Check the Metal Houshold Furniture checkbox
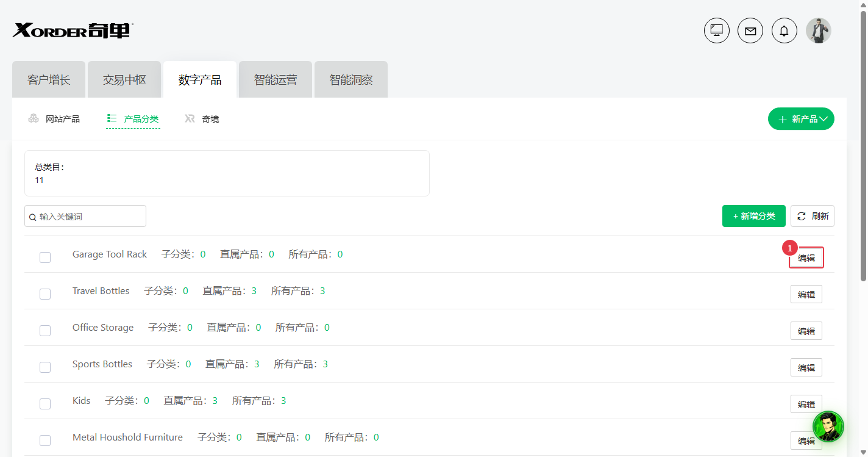This screenshot has width=868, height=457. [45, 441]
